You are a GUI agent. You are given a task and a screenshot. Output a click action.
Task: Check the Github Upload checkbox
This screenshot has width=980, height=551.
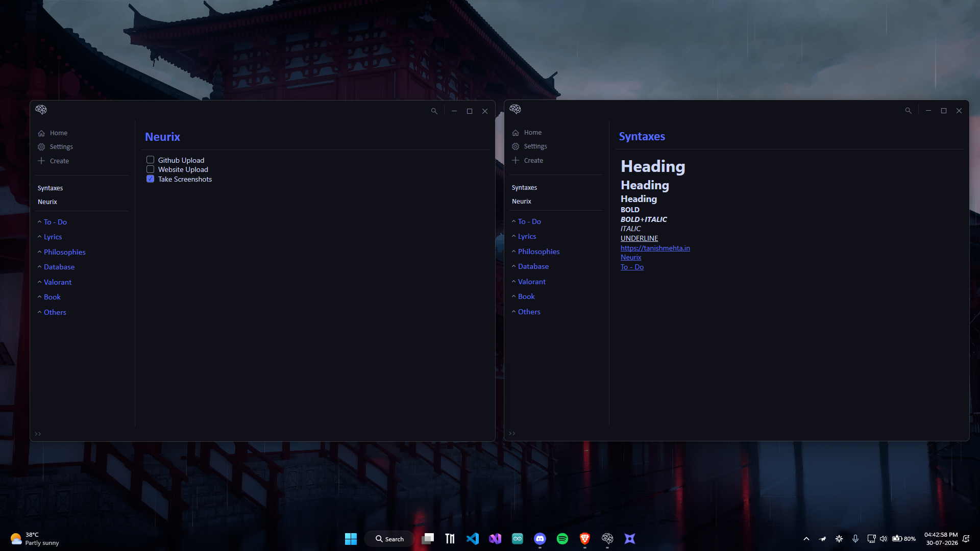151,160
